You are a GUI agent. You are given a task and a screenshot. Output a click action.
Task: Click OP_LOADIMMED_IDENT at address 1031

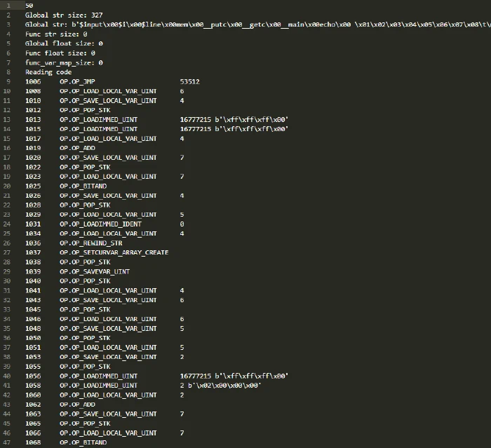(100, 224)
